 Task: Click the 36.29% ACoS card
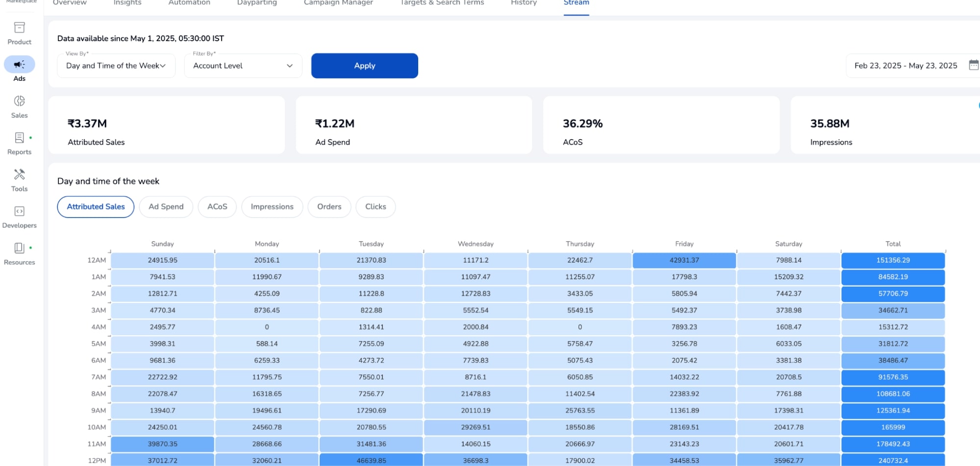pos(661,125)
